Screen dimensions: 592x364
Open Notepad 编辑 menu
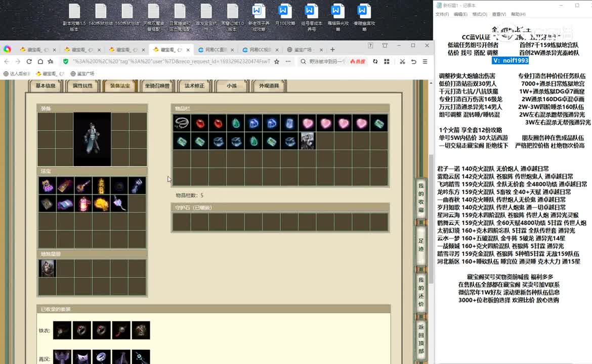[460, 14]
